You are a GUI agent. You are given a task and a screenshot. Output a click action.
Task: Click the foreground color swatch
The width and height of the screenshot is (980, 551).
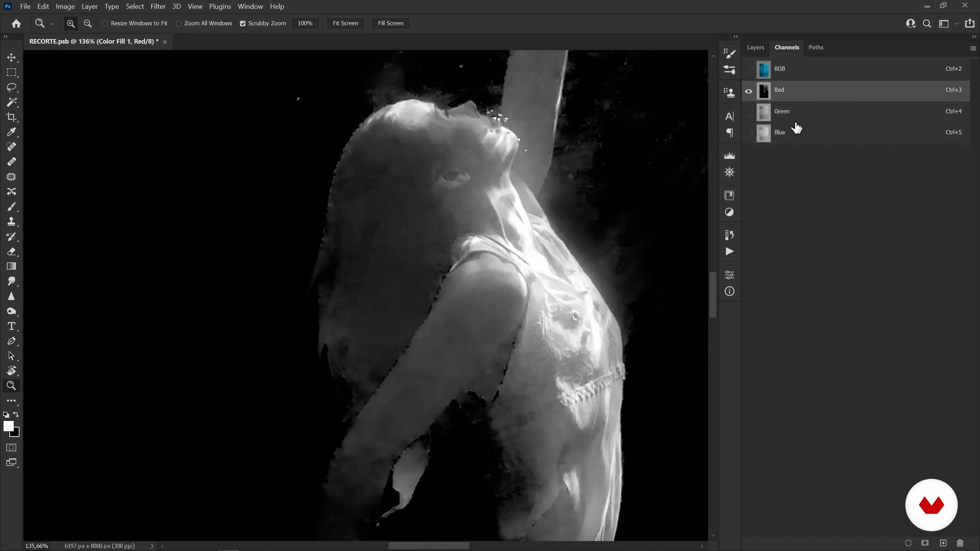coord(8,427)
